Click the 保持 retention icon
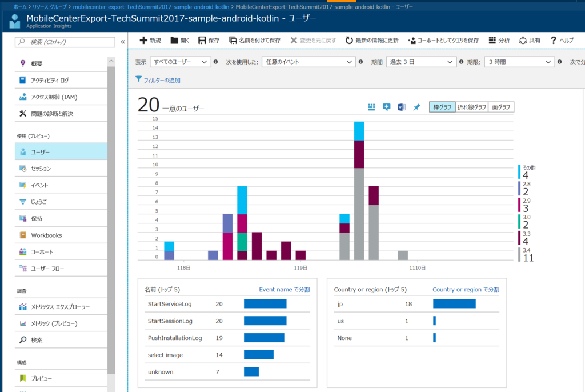The image size is (585, 392). (23, 218)
